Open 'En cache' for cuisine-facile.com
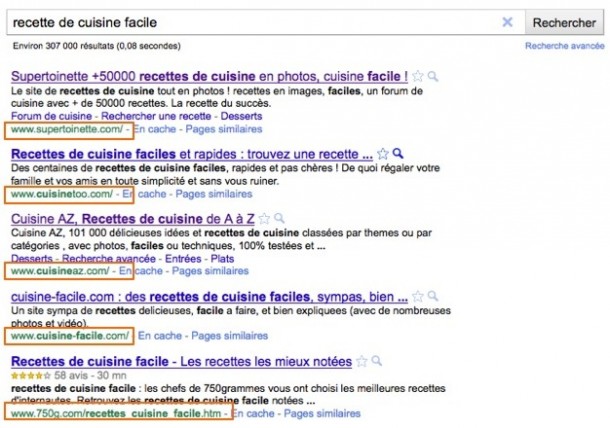Image resolution: width=610 pixels, height=428 pixels. [x=160, y=336]
